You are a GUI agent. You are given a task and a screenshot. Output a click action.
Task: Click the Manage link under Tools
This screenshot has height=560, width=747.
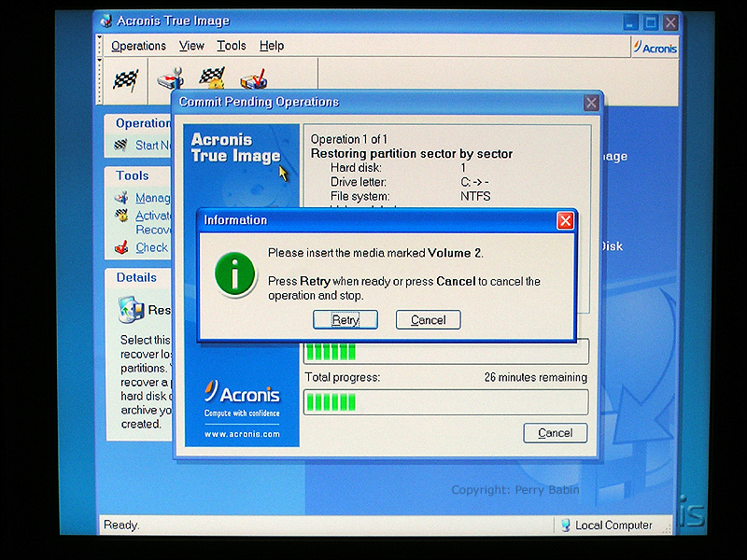(x=152, y=198)
